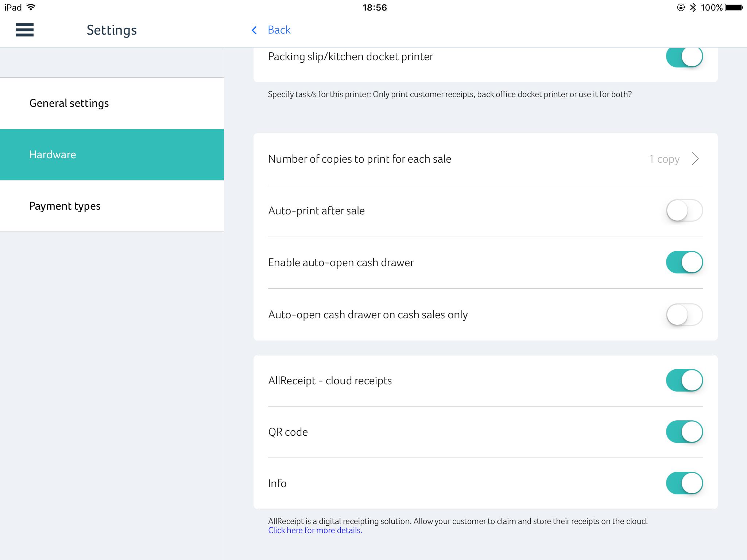Screen dimensions: 747x560
Task: Tap the Wi-Fi status icon
Action: tap(31, 7)
